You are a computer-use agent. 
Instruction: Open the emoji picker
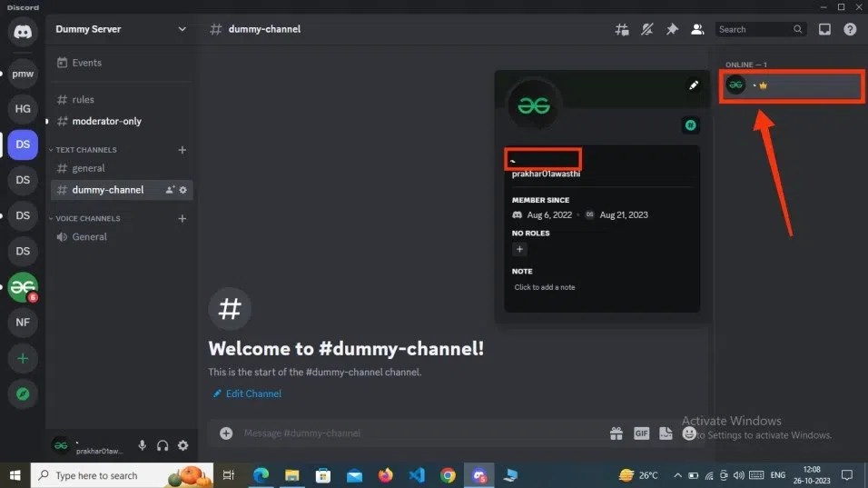tap(688, 433)
